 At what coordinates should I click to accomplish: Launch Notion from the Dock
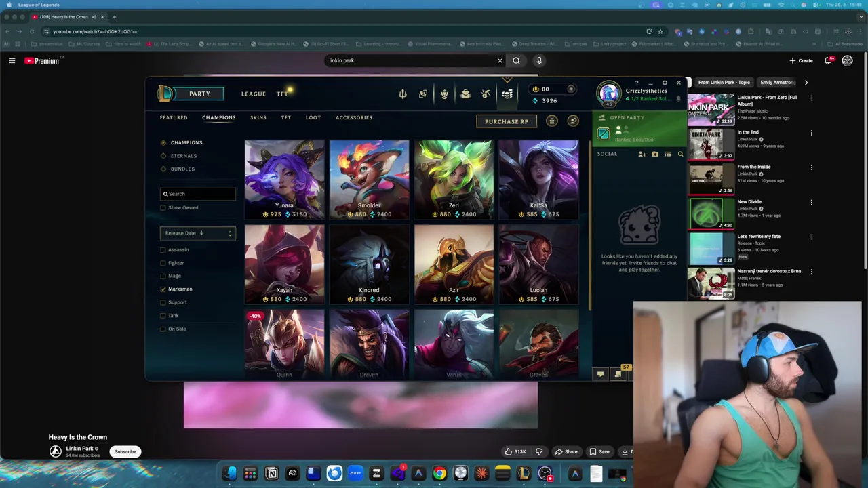[x=271, y=474]
